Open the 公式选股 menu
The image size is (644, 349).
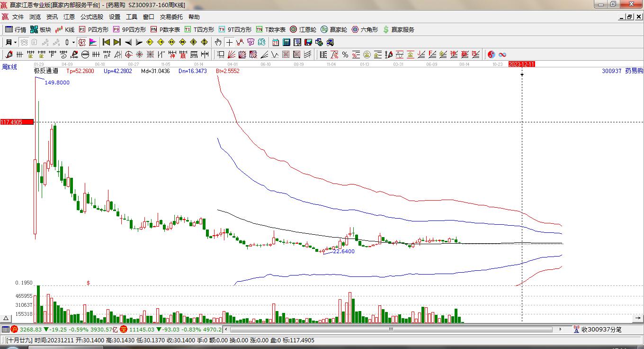tap(91, 17)
